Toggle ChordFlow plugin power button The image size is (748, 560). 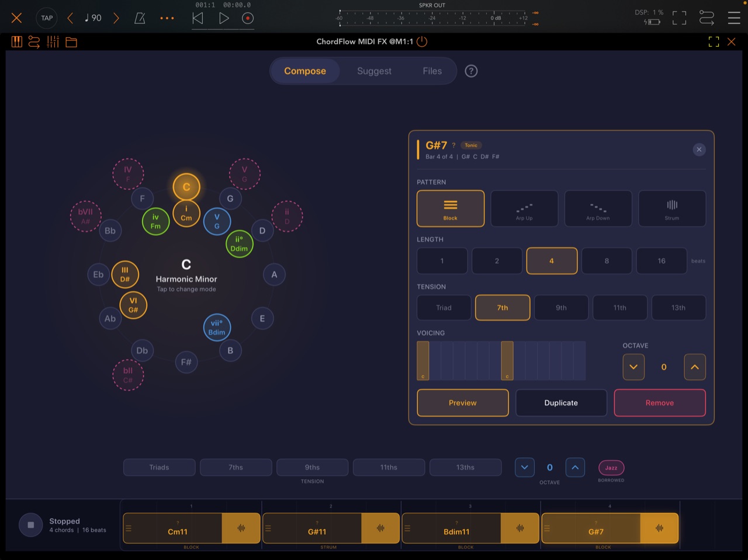[422, 41]
